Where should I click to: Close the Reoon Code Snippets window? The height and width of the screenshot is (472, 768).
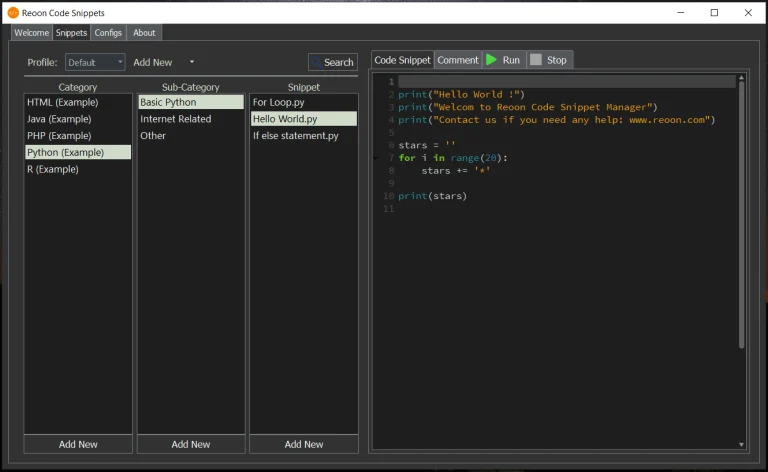[x=748, y=13]
